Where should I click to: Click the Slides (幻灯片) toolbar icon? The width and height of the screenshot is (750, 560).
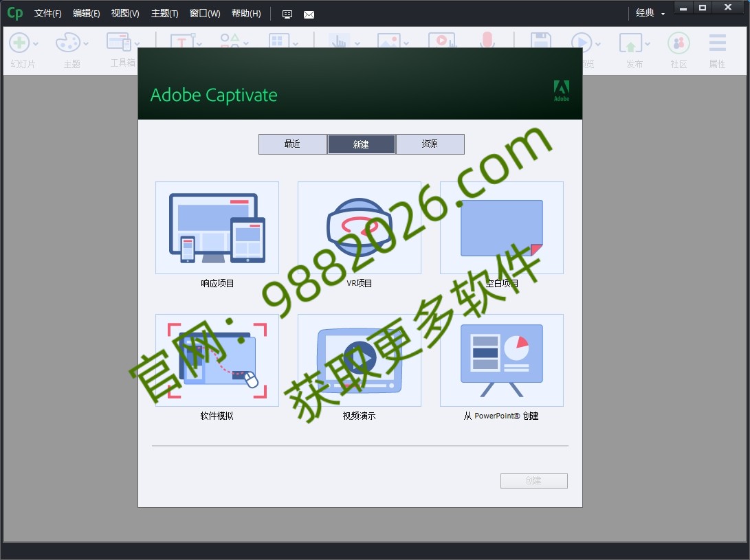20,43
